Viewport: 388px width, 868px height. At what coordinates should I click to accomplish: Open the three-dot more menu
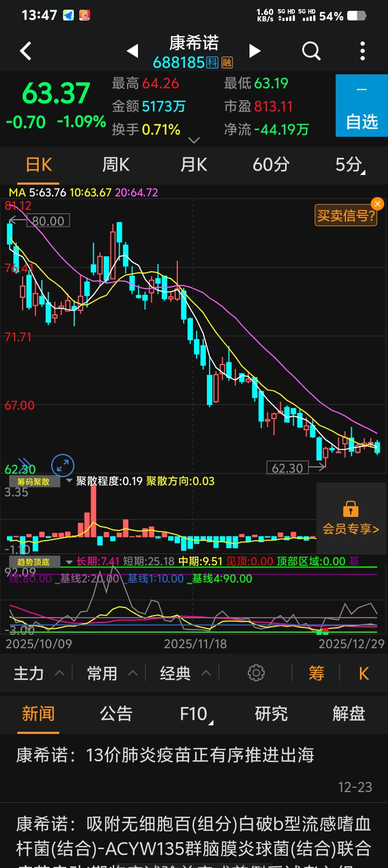coord(363,51)
